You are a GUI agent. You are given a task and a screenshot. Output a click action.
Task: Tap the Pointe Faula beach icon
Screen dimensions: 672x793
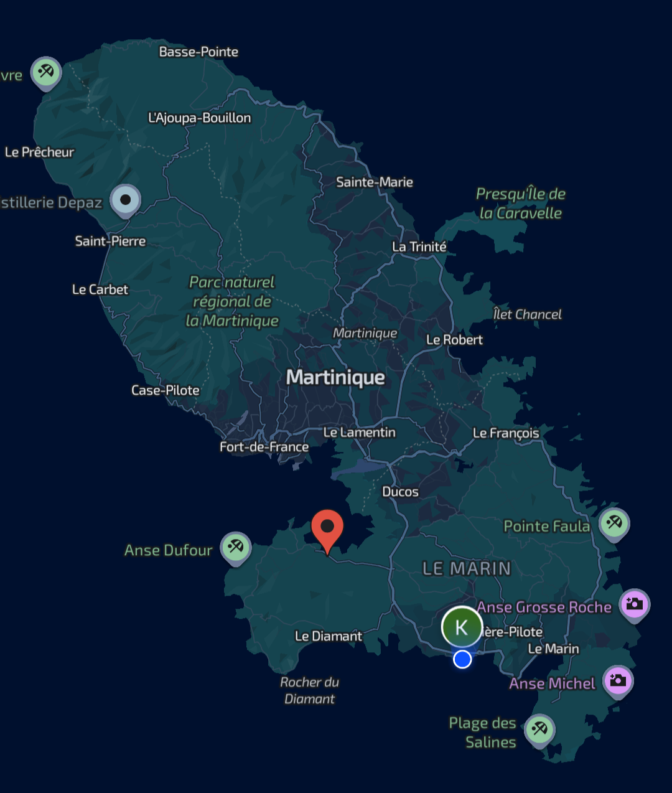pos(614,523)
